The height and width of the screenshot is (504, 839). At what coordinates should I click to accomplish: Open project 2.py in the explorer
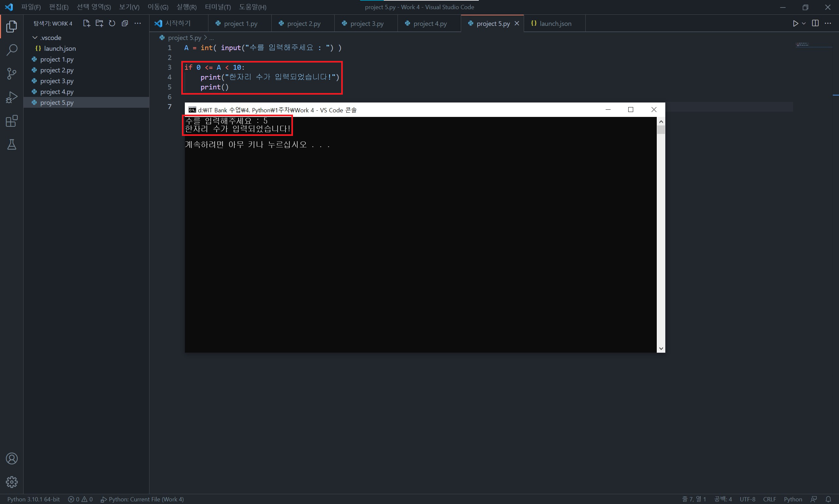coord(57,70)
